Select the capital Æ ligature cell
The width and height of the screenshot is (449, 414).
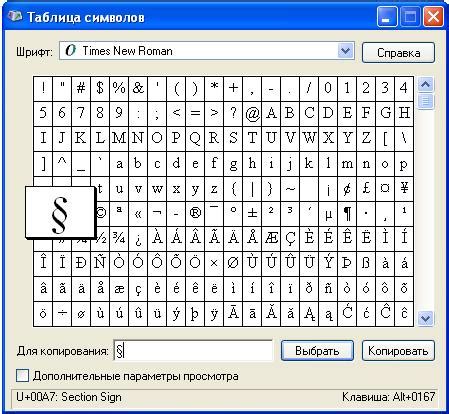[271, 239]
